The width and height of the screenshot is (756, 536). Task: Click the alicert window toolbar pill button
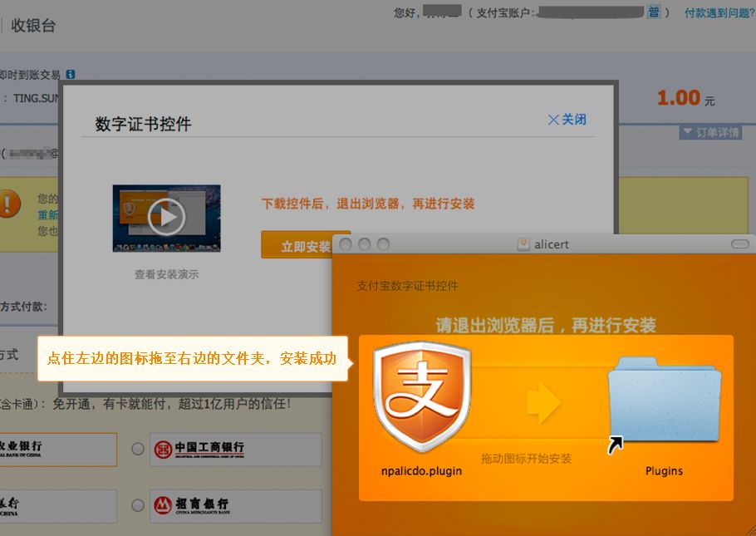point(740,244)
